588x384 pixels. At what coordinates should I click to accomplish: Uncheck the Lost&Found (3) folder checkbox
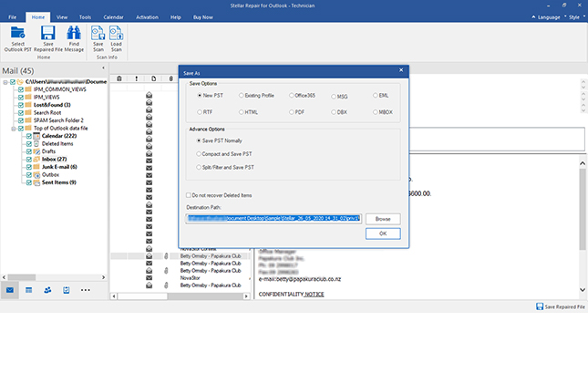pos(21,105)
